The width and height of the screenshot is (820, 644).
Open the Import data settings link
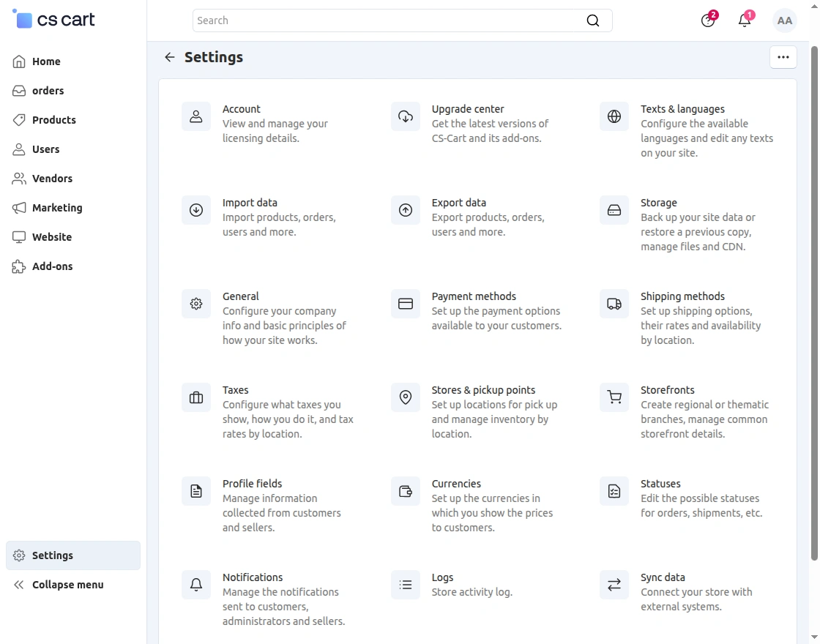[x=250, y=203]
